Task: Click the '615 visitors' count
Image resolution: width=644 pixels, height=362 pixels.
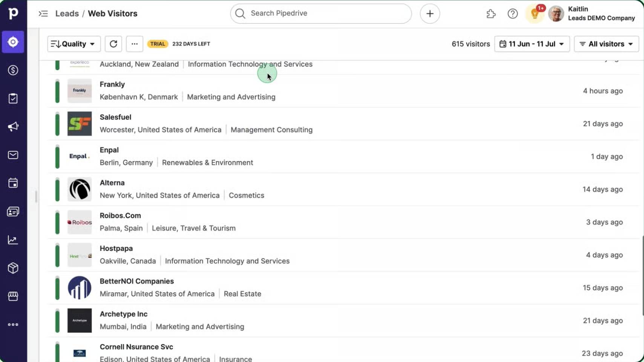Action: click(471, 44)
